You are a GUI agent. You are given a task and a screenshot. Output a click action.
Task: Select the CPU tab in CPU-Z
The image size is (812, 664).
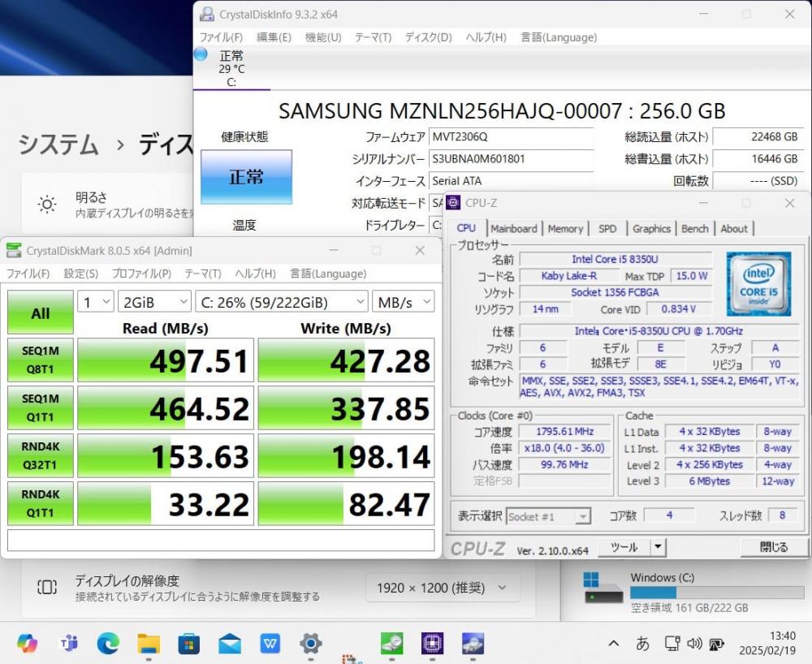tap(466, 228)
